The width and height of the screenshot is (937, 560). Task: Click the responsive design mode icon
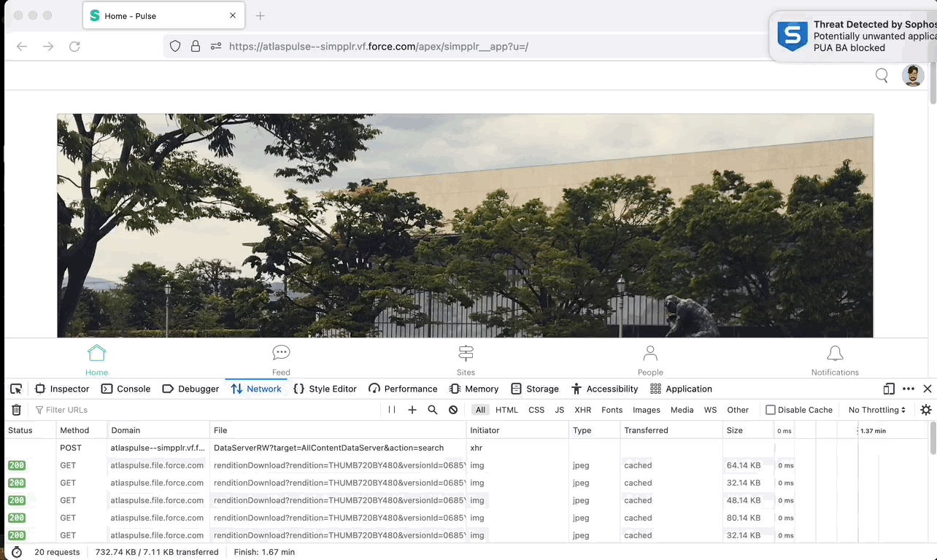pos(889,389)
